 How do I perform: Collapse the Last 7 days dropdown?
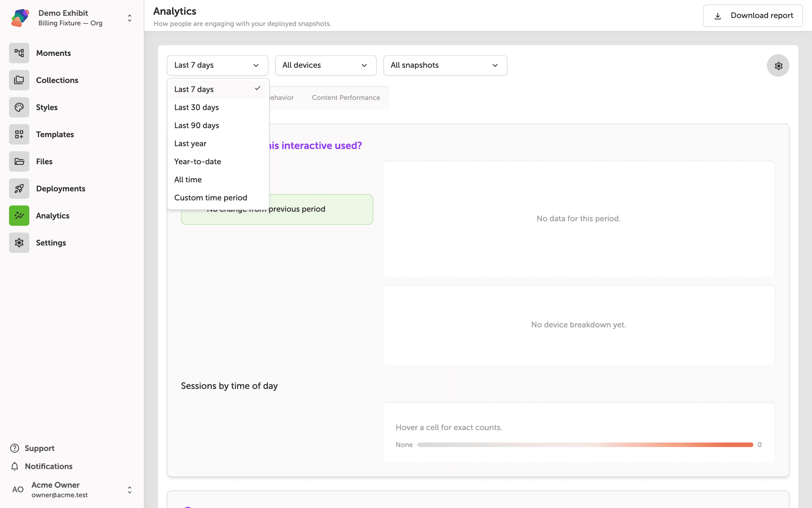[x=217, y=65]
